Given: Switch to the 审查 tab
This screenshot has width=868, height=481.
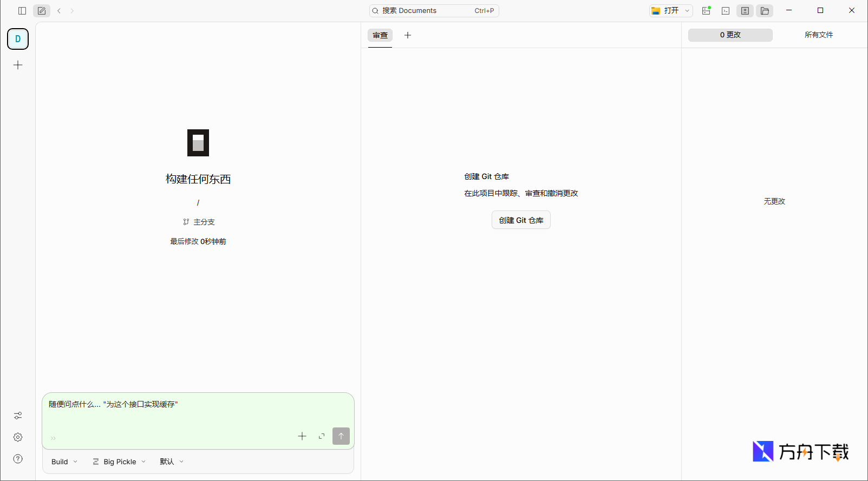Looking at the screenshot, I should tap(380, 35).
